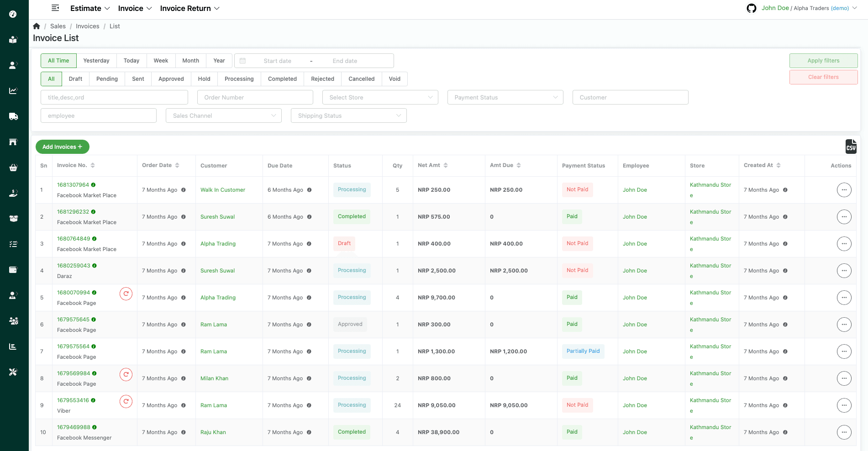Open the shopping basket sidebar icon
The image size is (868, 451).
(13, 168)
